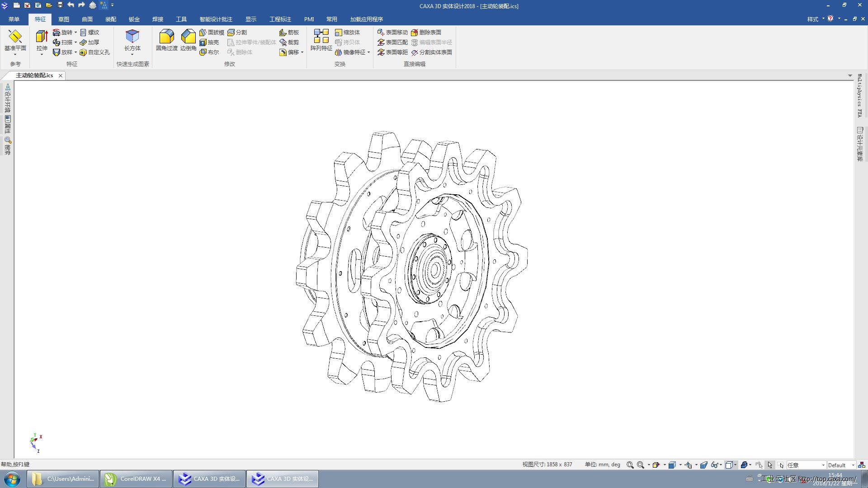The image size is (868, 488).
Task: Click the 阵列特征 pattern feature icon
Action: click(321, 37)
